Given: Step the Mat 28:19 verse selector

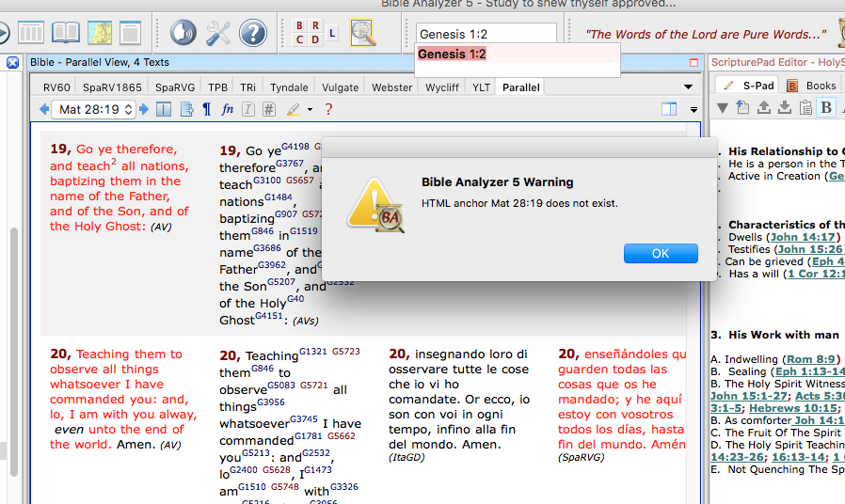Looking at the screenshot, I should (128, 109).
